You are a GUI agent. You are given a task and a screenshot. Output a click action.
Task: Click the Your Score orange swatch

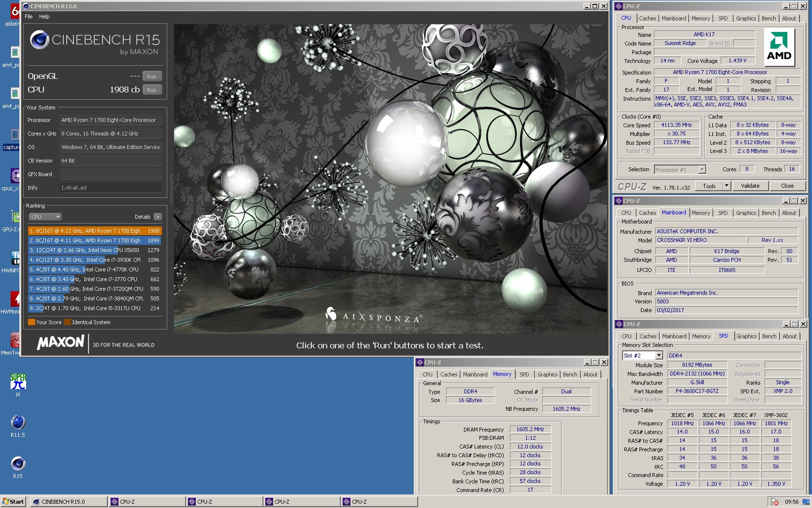pyautogui.click(x=31, y=322)
